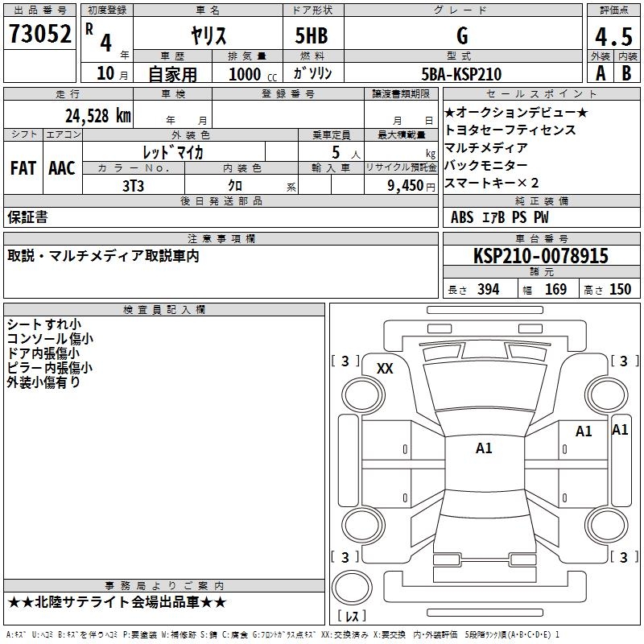
Task: Click evaluation score 4.5
Action: [x=613, y=36]
